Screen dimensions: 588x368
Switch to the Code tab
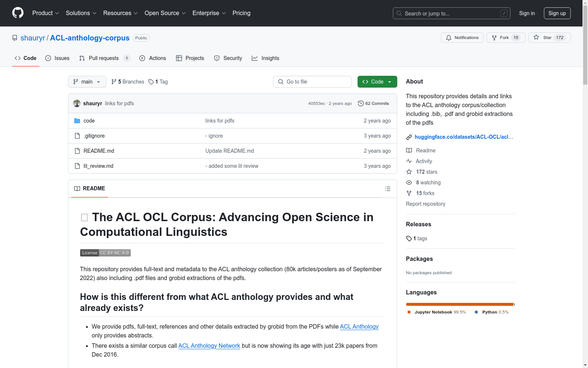click(26, 58)
